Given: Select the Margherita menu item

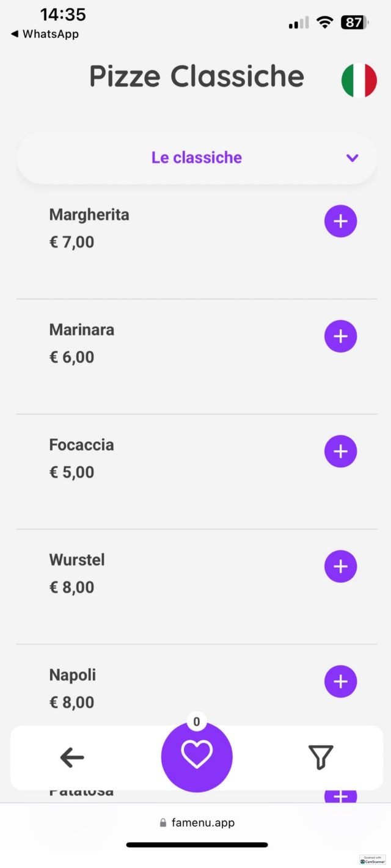Looking at the screenshot, I should (x=89, y=215).
